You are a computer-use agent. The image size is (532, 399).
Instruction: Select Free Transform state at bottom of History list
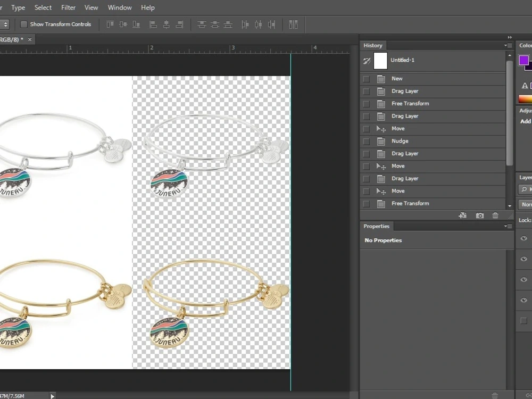[433, 204]
